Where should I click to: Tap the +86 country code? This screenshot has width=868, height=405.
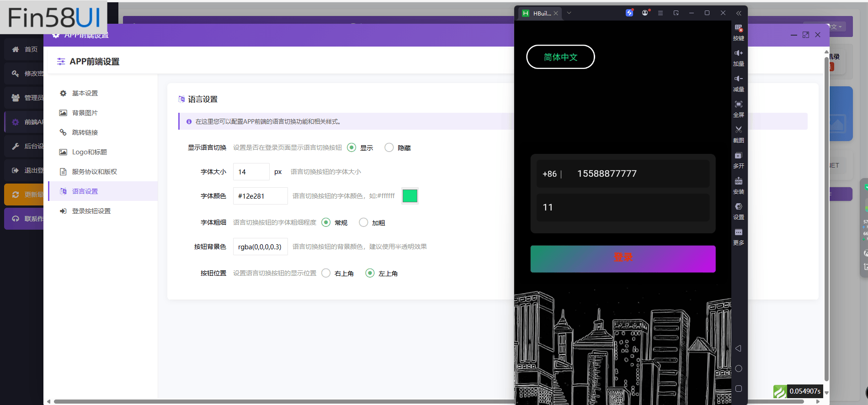pyautogui.click(x=549, y=174)
